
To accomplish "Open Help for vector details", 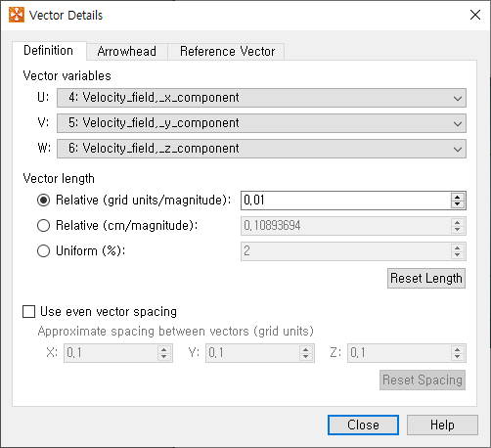I will coord(442,425).
